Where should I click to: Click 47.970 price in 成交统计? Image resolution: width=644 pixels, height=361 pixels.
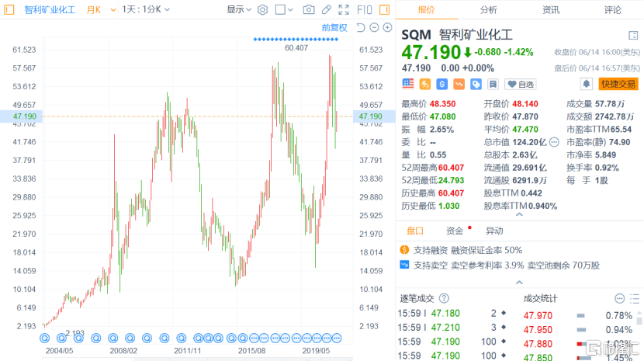[538, 316]
